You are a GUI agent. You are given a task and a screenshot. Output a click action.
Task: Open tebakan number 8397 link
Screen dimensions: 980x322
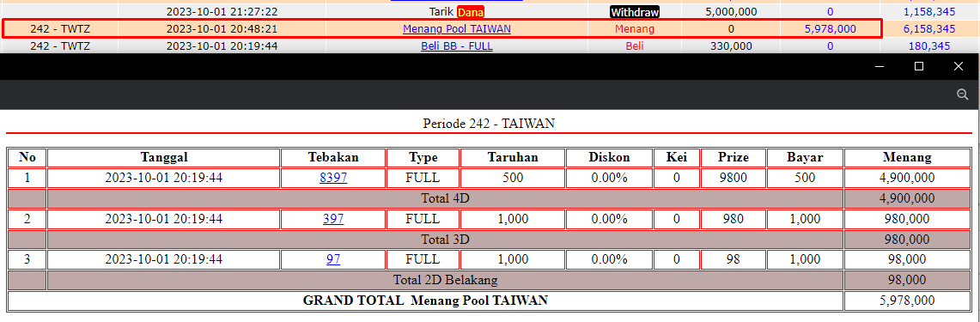[x=333, y=178]
